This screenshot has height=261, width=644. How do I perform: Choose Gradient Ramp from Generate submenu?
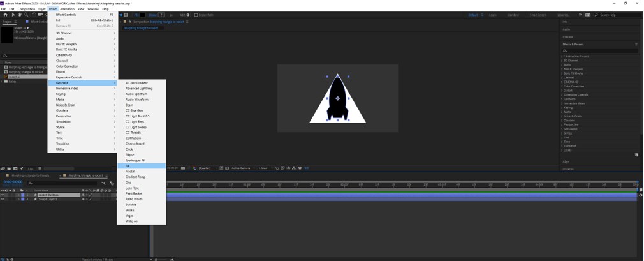point(142,177)
